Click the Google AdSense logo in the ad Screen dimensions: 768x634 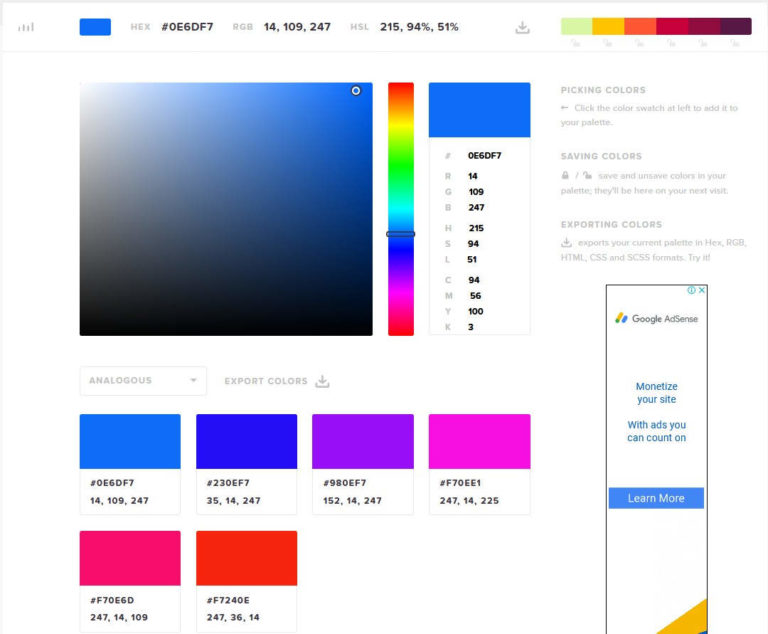[656, 318]
